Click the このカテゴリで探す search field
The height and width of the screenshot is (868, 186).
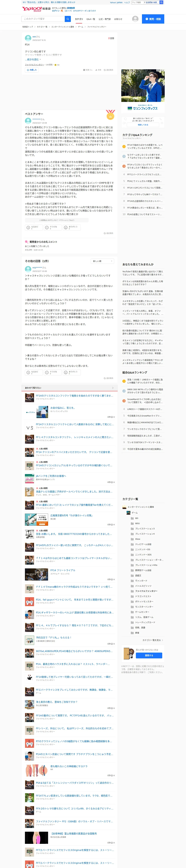click(43, 19)
